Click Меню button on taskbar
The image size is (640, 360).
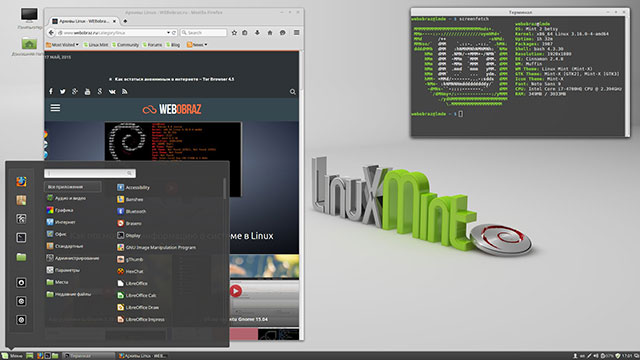point(12,356)
